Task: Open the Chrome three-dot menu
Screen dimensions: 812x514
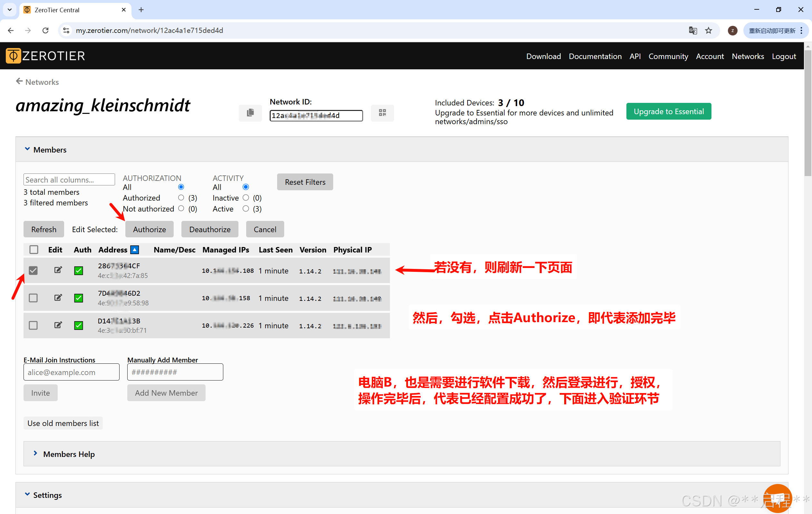Action: point(801,30)
